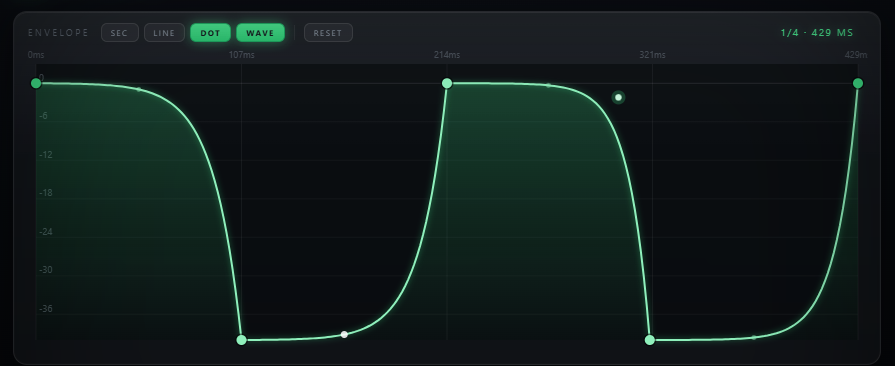This screenshot has height=366, width=895.
Task: Click the -36 dB scale label
Action: click(46, 309)
